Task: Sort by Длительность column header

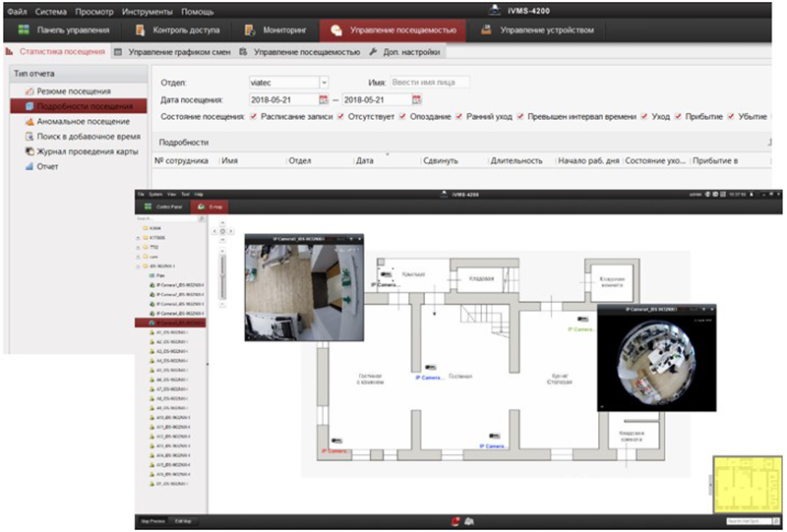Action: click(516, 161)
